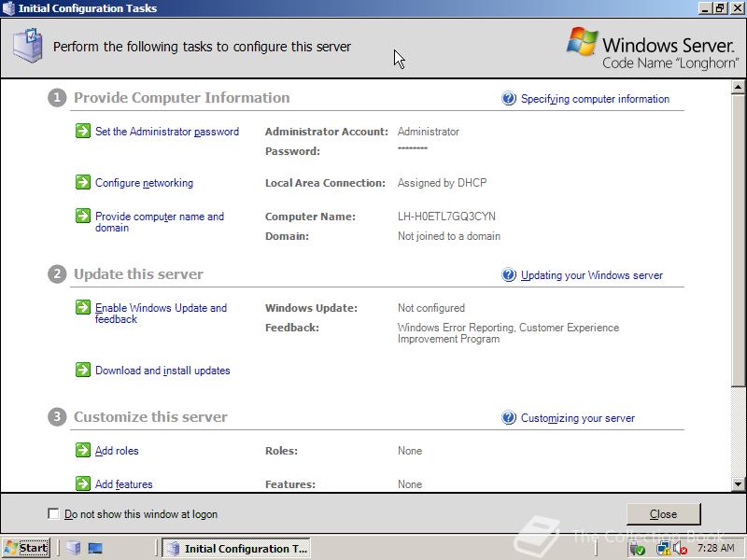Click the muted volume tray icon
This screenshot has width=747, height=560.
pyautogui.click(x=681, y=549)
